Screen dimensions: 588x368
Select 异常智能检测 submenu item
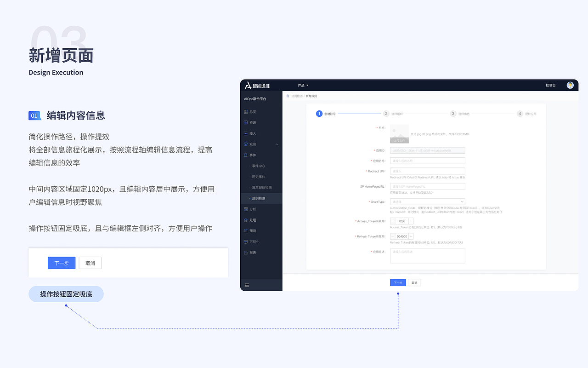pos(262,188)
